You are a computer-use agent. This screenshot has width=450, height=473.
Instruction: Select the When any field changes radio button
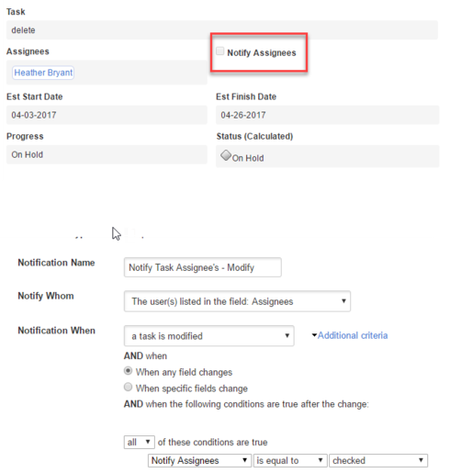pos(128,371)
